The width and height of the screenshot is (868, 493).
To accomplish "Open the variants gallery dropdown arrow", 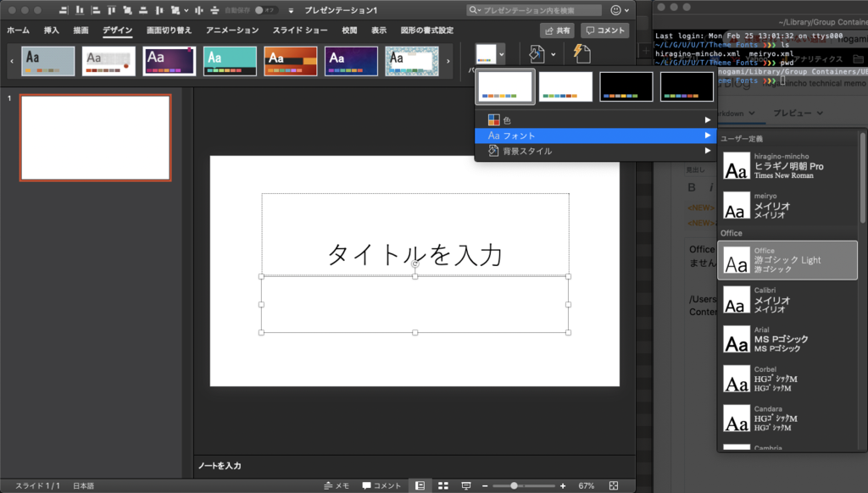I will click(501, 54).
